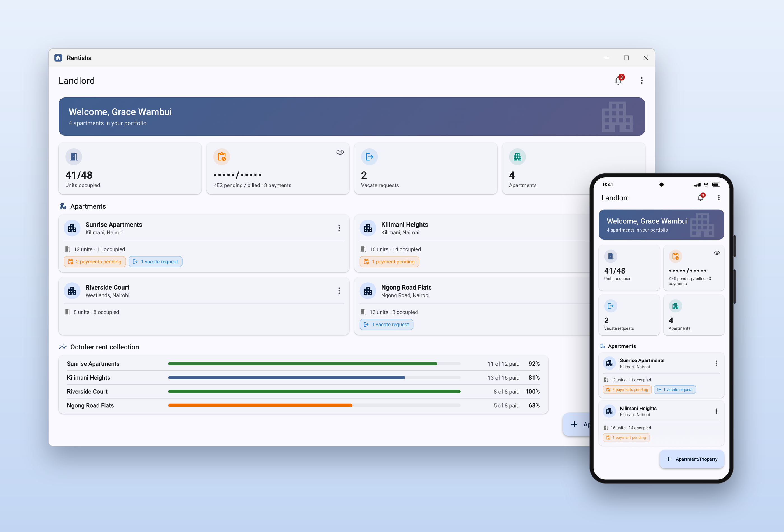This screenshot has width=784, height=532.
Task: Tap the phone notification bell
Action: pos(700,198)
